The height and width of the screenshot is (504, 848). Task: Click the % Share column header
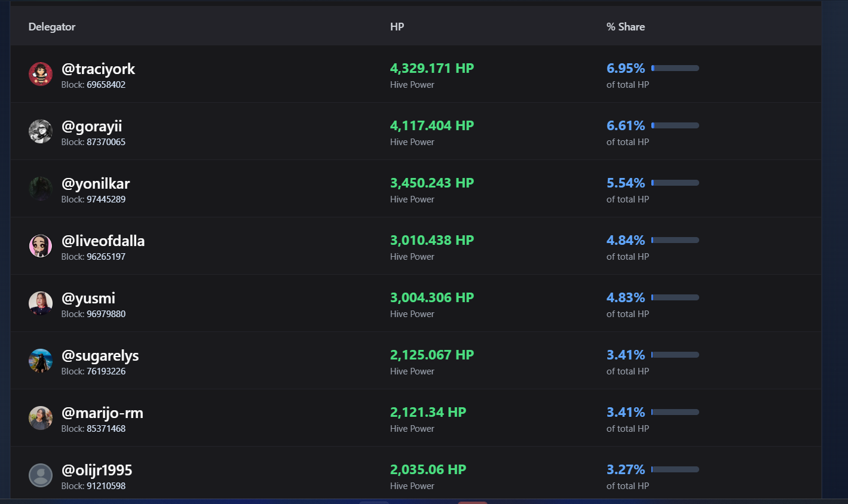(626, 27)
